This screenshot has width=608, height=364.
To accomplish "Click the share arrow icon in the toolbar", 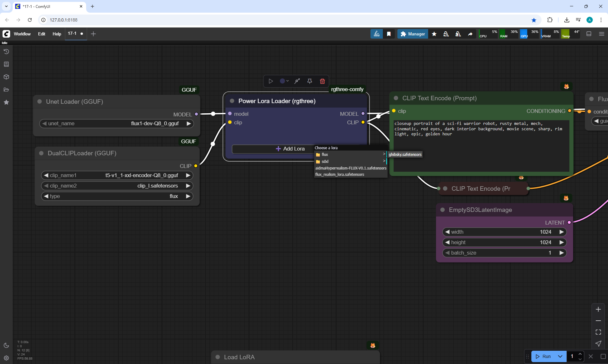I will [x=470, y=34].
